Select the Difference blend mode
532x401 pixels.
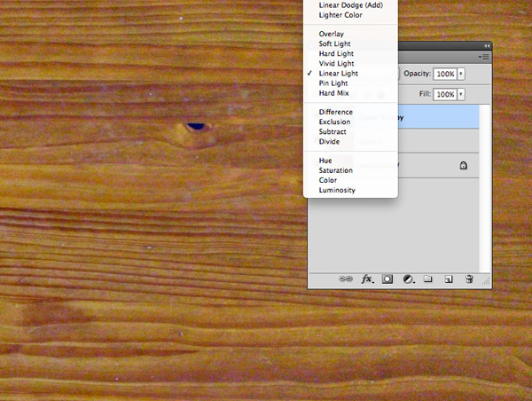click(336, 112)
